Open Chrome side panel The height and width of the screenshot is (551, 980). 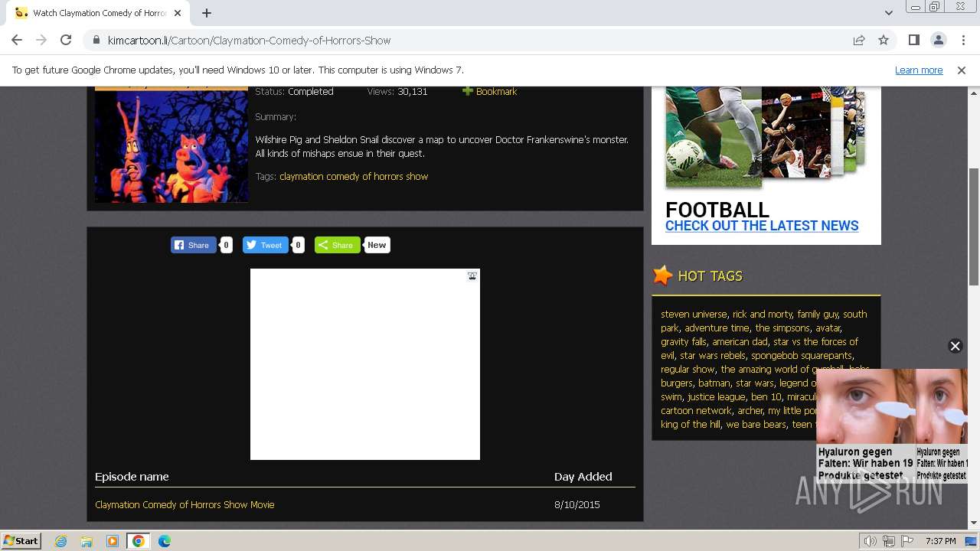913,40
